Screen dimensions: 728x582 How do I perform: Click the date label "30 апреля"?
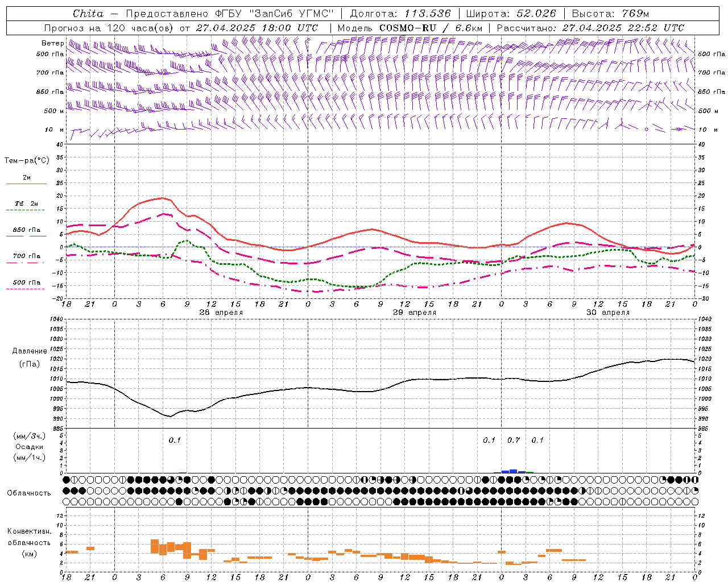pyautogui.click(x=608, y=313)
